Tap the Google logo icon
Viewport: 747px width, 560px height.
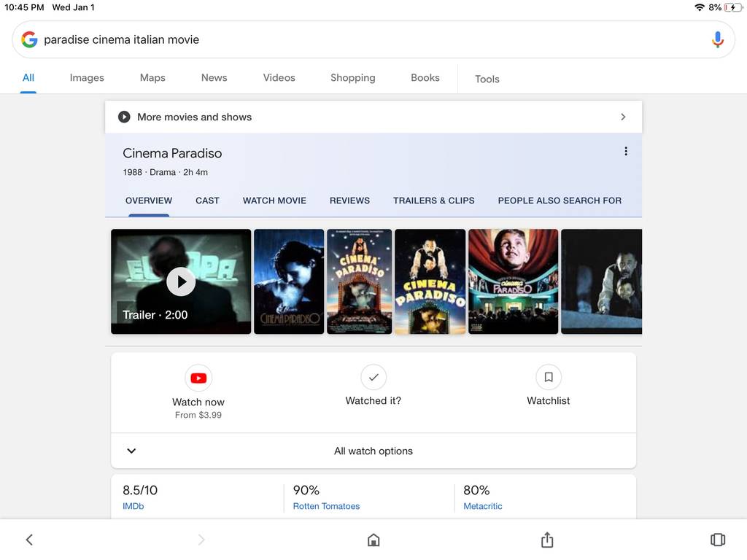[x=29, y=39]
